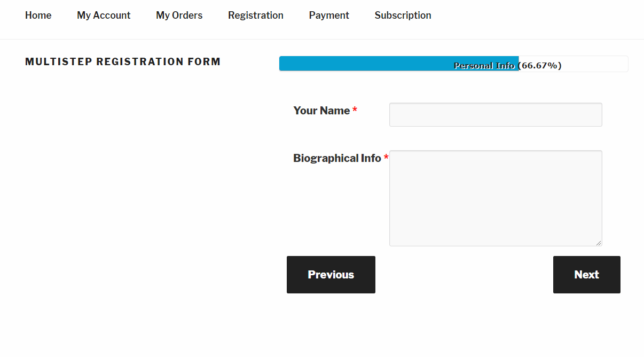The width and height of the screenshot is (644, 357).
Task: Open the Home menu item
Action: click(x=38, y=15)
